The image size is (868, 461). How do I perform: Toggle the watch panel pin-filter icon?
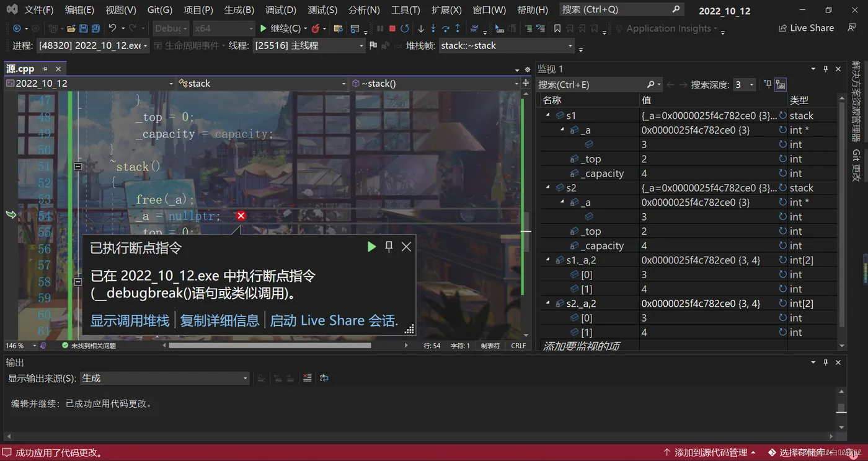[x=768, y=84]
